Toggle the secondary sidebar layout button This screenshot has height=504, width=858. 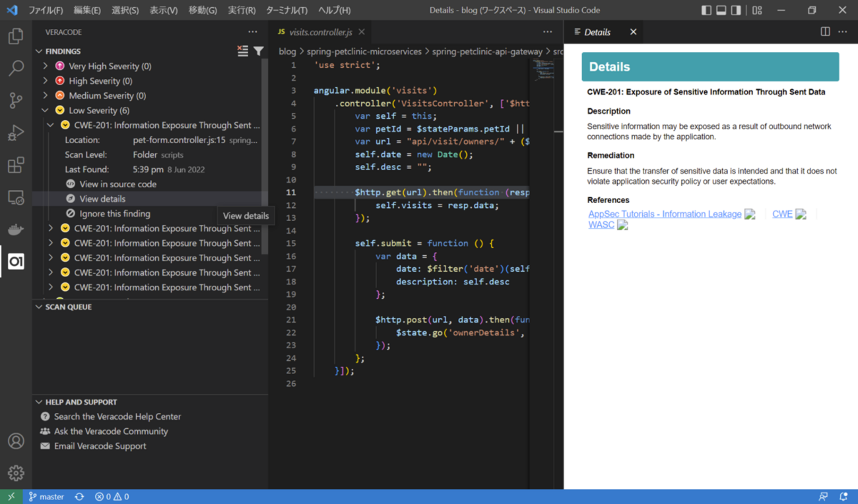(x=736, y=11)
